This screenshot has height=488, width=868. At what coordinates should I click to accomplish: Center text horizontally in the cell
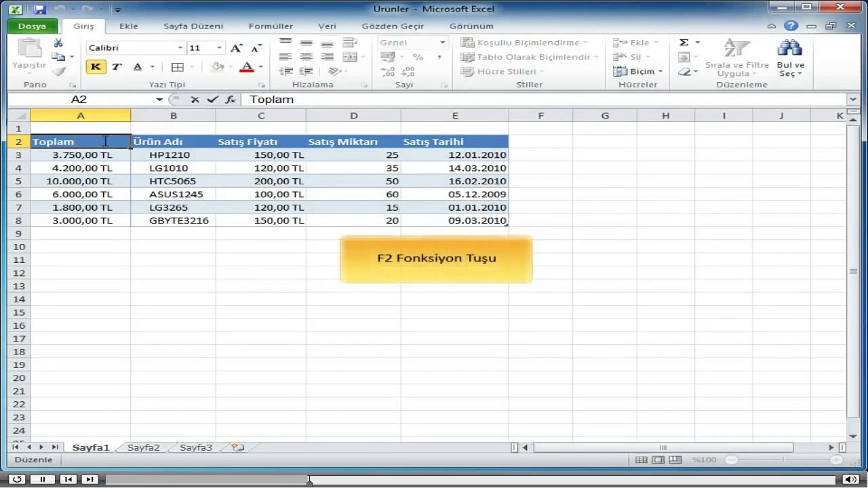307,57
